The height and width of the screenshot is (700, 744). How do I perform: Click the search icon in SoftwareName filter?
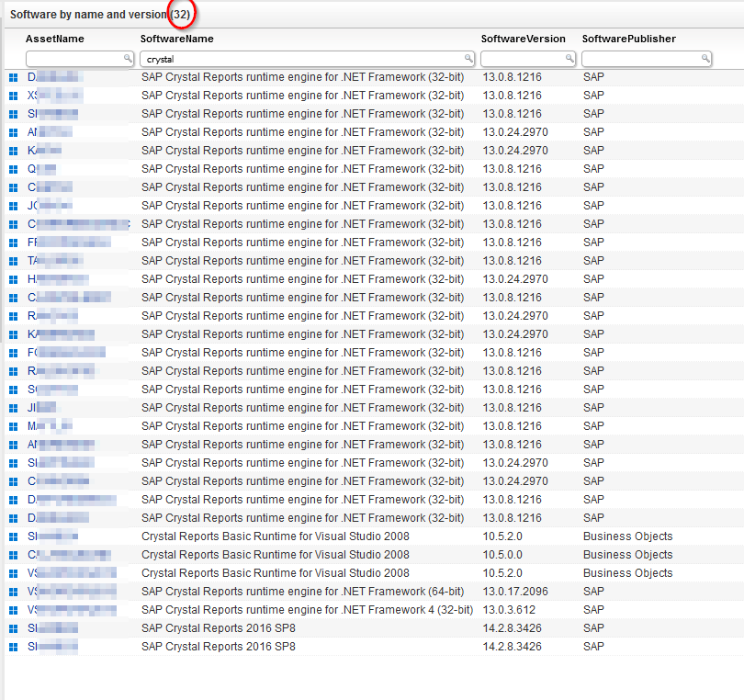(x=468, y=59)
